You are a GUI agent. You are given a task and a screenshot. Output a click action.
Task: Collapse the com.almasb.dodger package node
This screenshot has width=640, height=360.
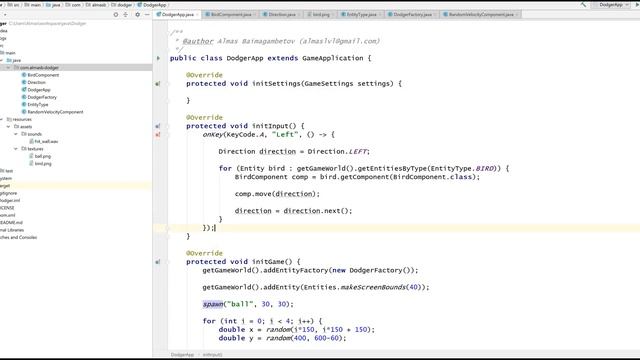click(x=9, y=68)
